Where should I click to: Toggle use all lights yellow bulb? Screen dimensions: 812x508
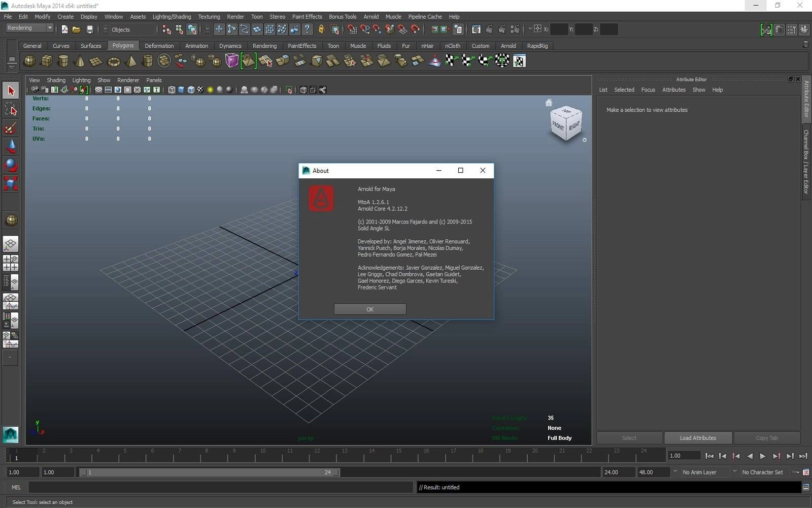coord(210,90)
